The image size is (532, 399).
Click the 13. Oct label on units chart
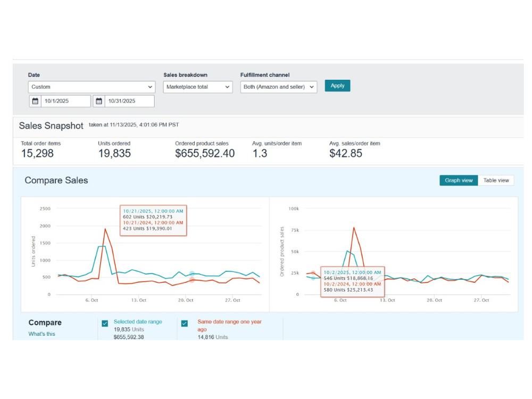(x=139, y=300)
